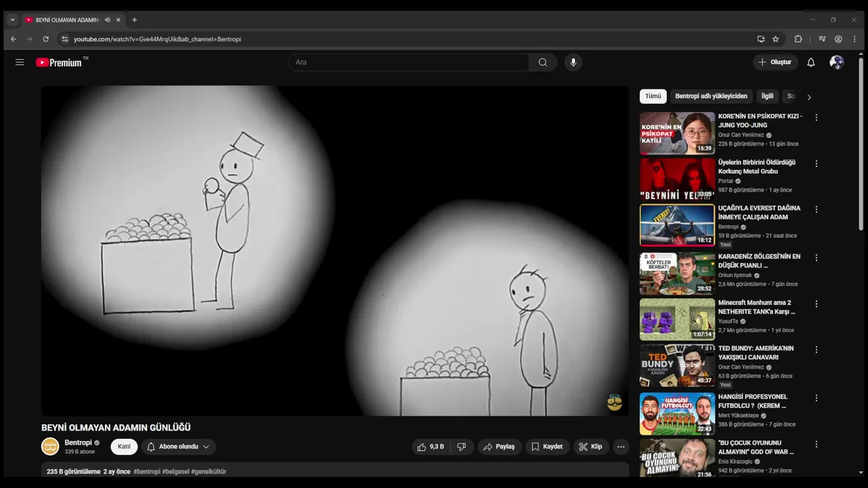Select the Tümü filter chip

[x=653, y=96]
